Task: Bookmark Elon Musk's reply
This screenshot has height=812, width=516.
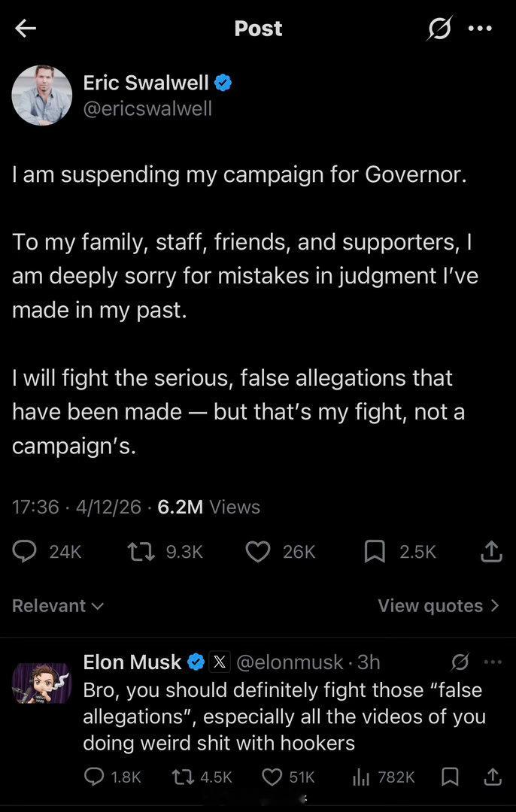Action: pyautogui.click(x=449, y=777)
